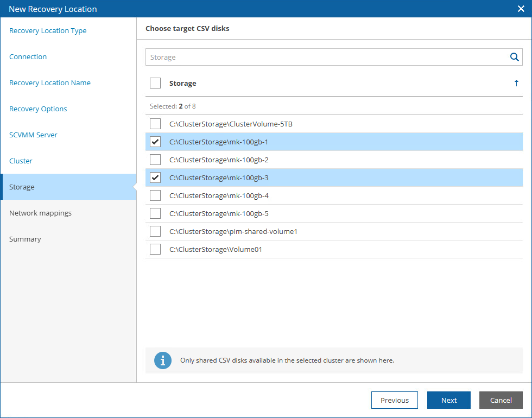Close the New Recovery Location dialog

(x=521, y=9)
